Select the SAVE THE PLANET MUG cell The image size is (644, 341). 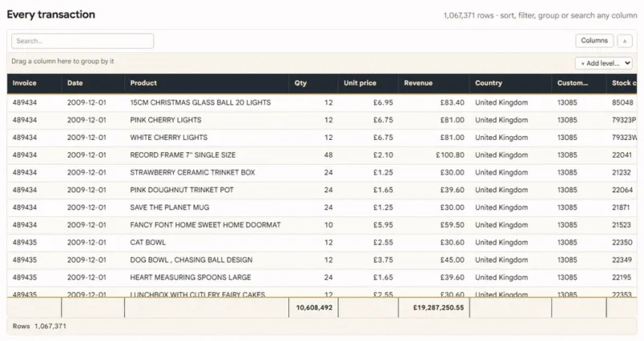pyautogui.click(x=207, y=207)
